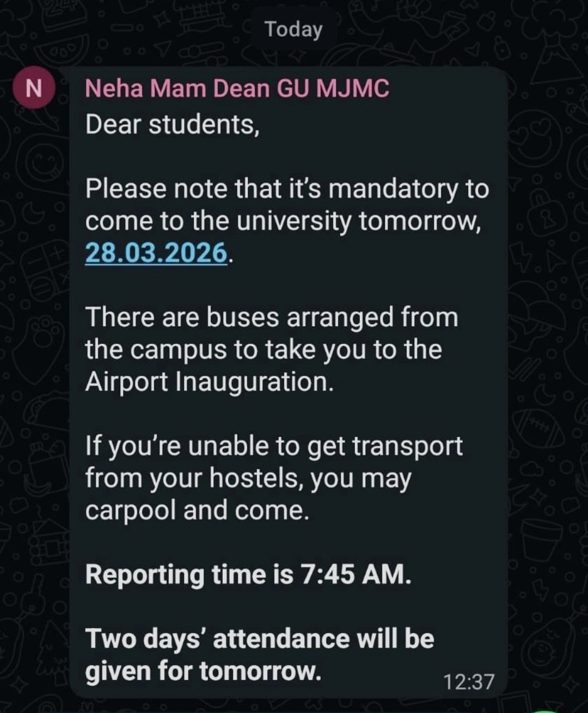Tap the bold "Reporting time is" text

coord(189,575)
